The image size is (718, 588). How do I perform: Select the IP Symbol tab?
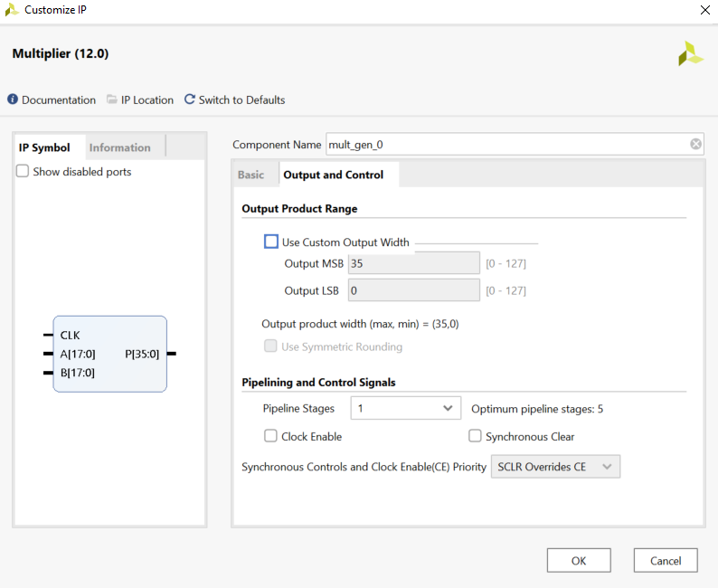(x=44, y=147)
